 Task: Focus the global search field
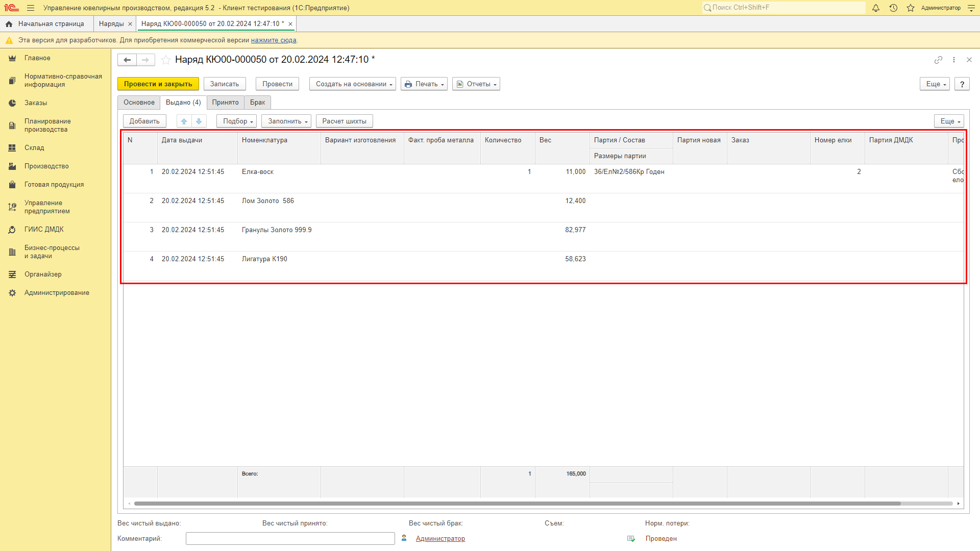click(x=784, y=8)
